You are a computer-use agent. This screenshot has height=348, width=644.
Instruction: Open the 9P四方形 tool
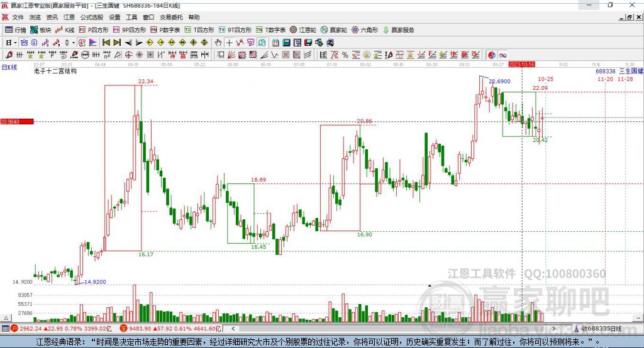[130, 30]
